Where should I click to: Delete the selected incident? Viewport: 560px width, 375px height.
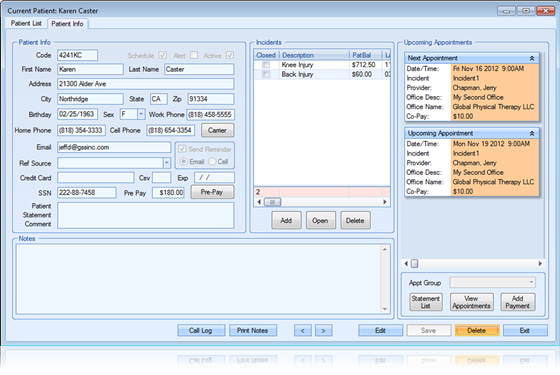(355, 220)
